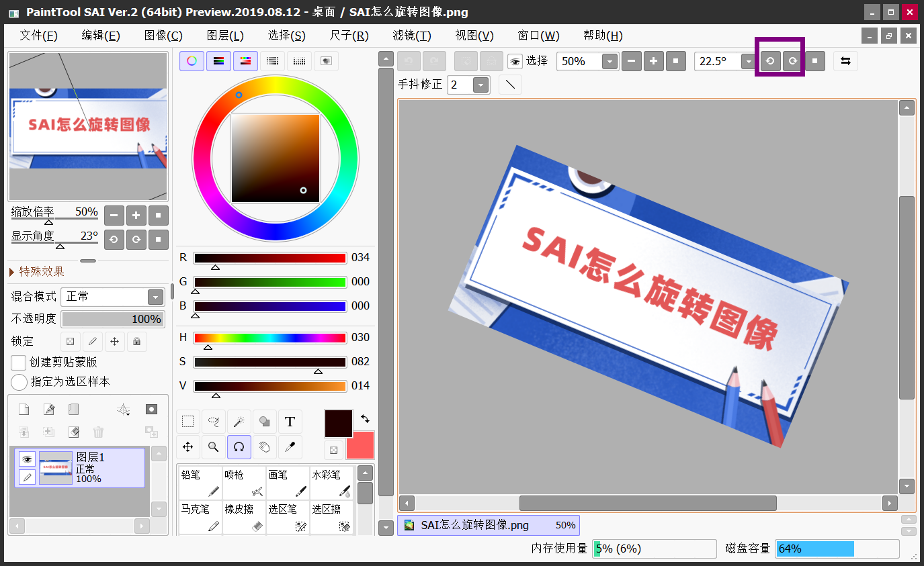The height and width of the screenshot is (566, 924).
Task: Toggle lock painting pencil icon
Action: click(92, 341)
